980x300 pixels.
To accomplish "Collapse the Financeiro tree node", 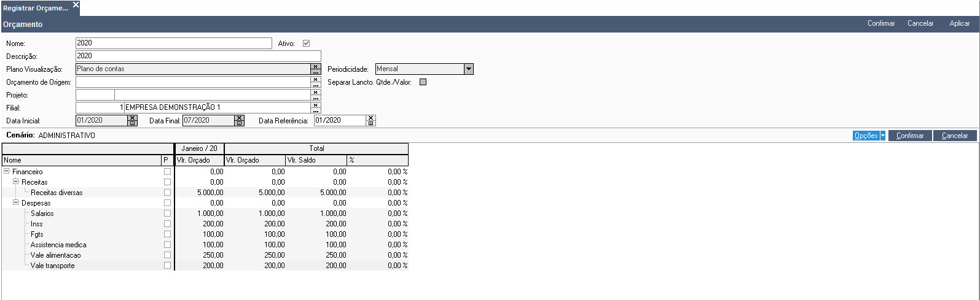I will 7,172.
